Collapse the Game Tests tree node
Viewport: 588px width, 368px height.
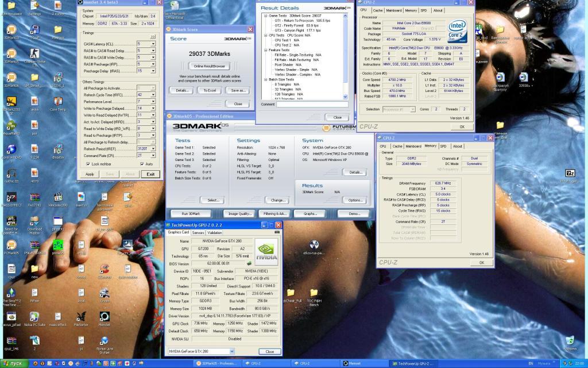point(265,16)
